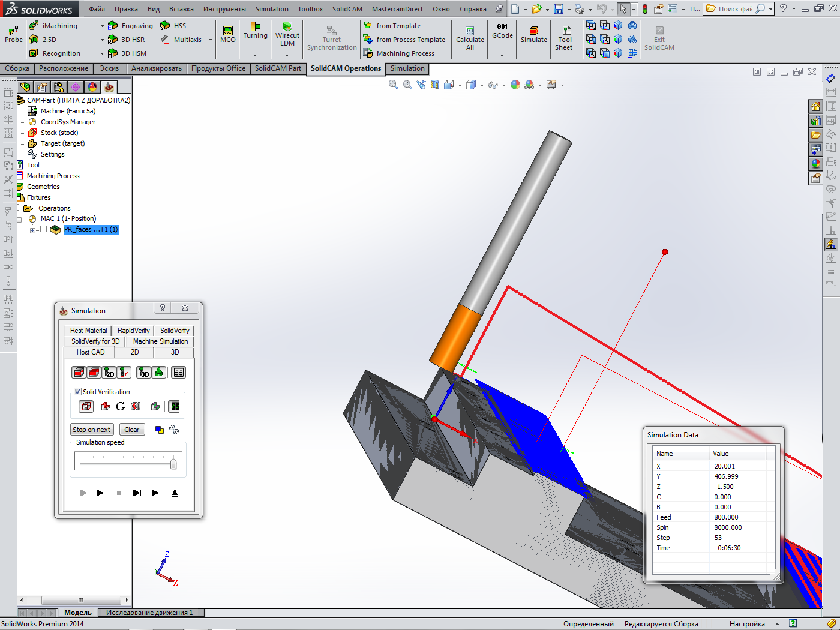Select the HSS operation

pos(173,26)
